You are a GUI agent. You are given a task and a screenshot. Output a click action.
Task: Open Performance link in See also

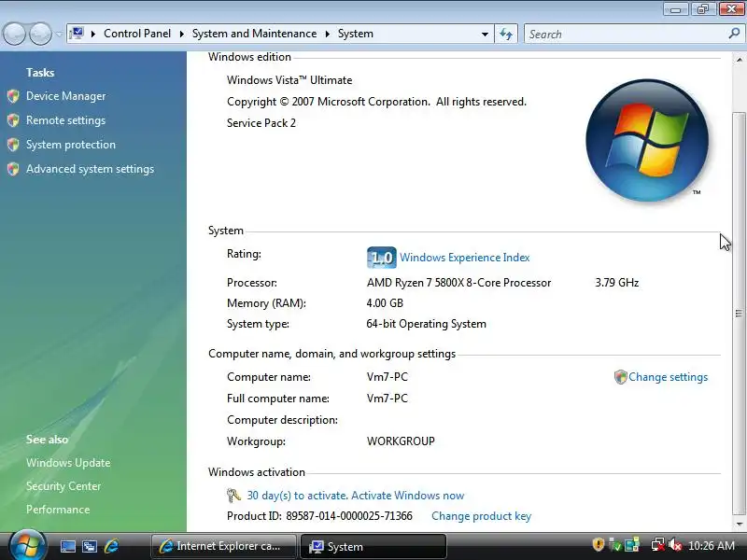(x=58, y=510)
